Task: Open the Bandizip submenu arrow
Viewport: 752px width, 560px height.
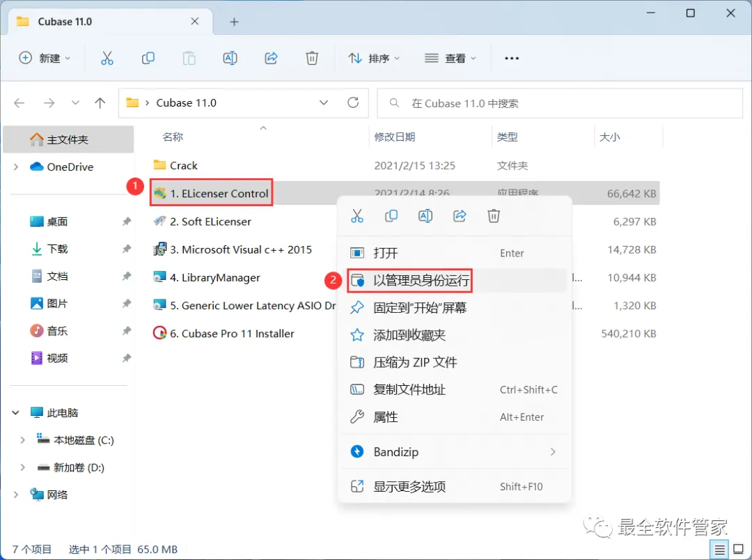Action: tap(553, 451)
